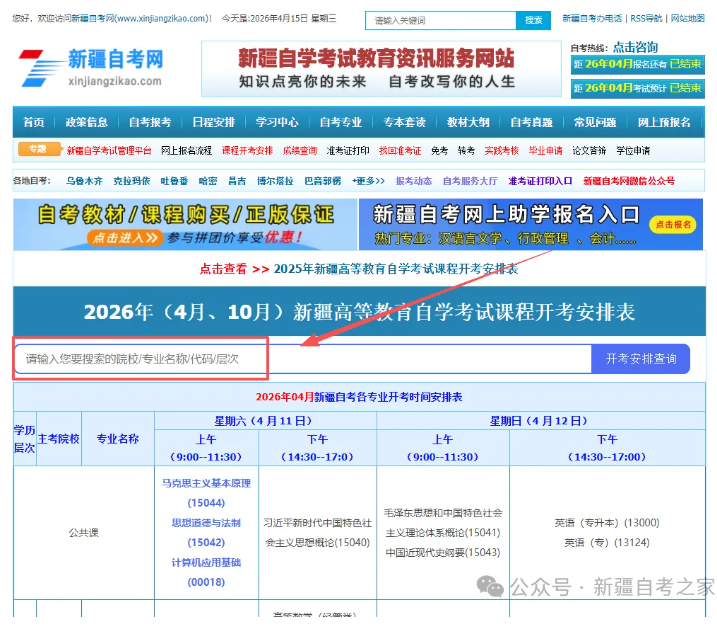The width and height of the screenshot is (717, 628).
Task: Open 专本套读 navigation item
Action: coord(405,123)
